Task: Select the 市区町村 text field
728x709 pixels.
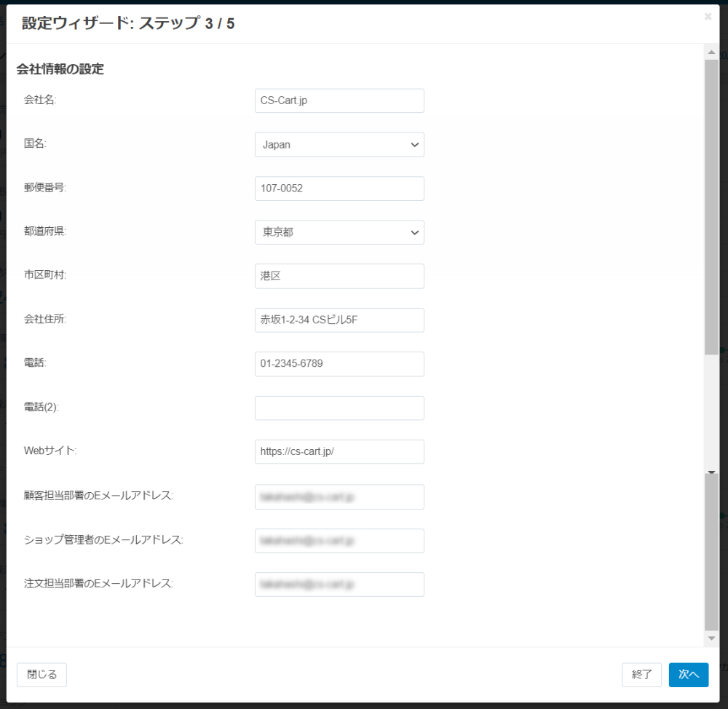Action: [x=339, y=276]
